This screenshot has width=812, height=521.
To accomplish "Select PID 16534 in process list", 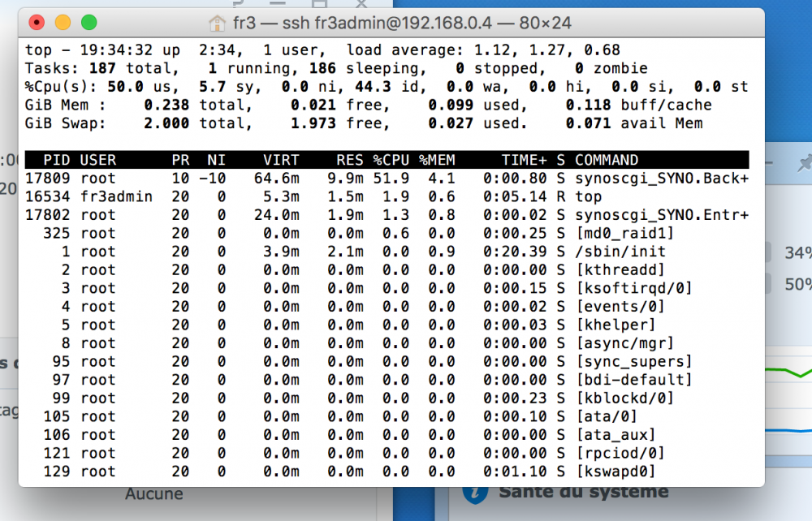I will (x=48, y=196).
